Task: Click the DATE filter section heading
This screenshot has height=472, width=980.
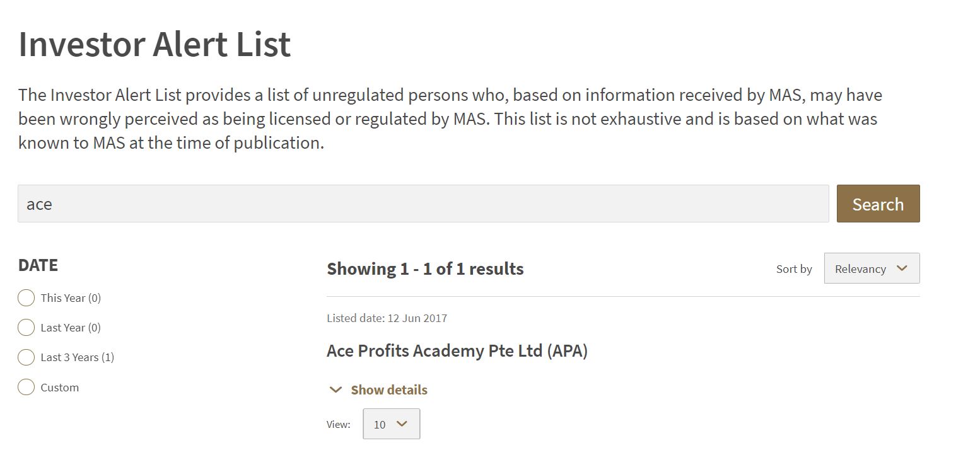Action: (x=38, y=265)
